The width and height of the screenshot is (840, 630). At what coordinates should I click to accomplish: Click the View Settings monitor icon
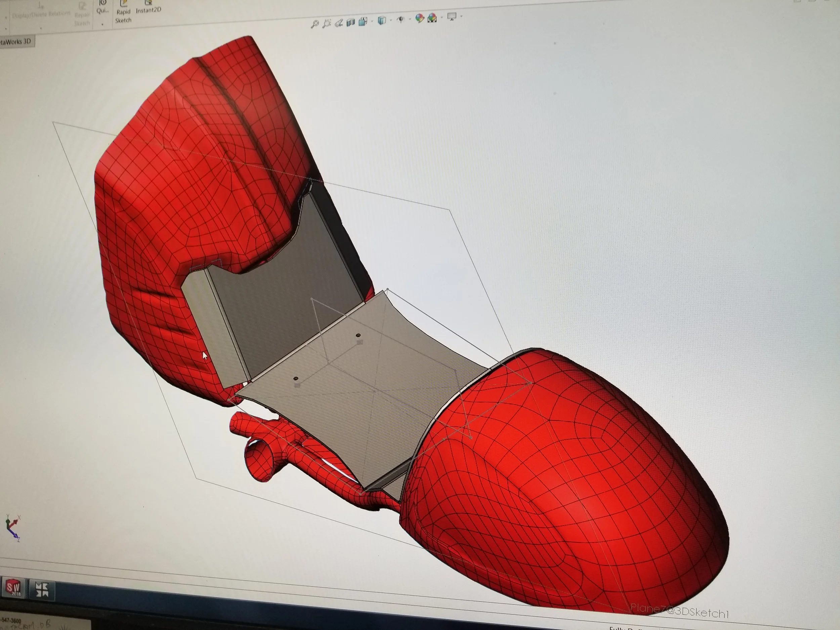(x=452, y=17)
